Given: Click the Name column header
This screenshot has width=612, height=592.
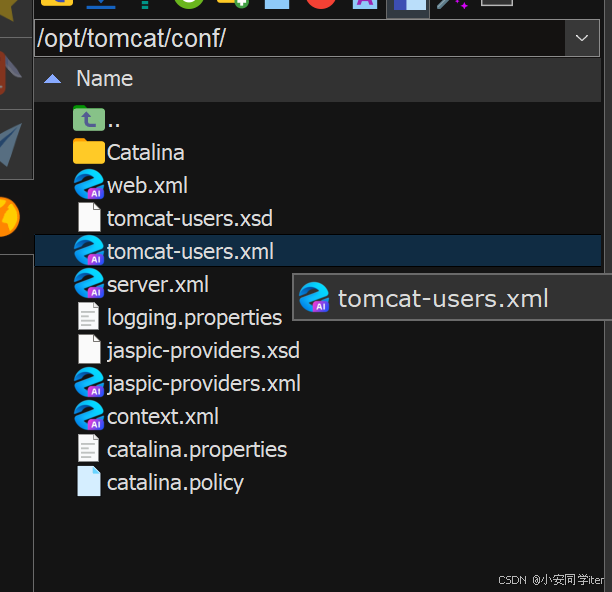Looking at the screenshot, I should (105, 79).
